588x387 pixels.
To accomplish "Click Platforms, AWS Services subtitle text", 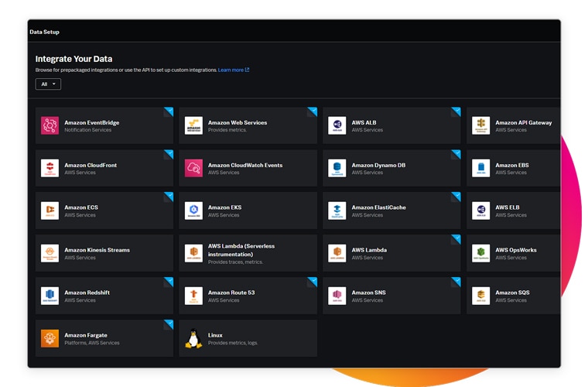I will 92,343.
